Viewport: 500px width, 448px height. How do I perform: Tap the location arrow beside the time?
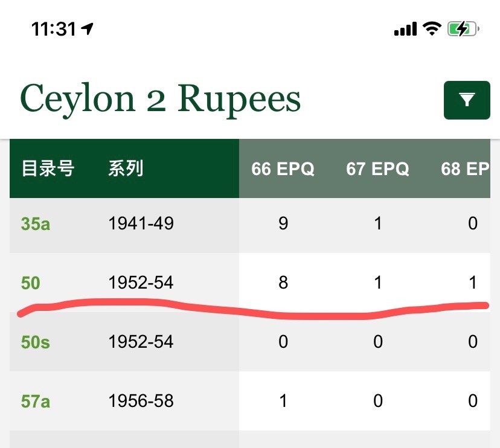(87, 29)
